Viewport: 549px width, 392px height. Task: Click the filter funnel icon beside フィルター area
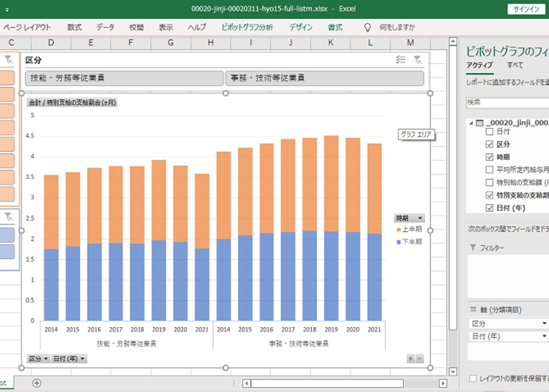[473, 248]
